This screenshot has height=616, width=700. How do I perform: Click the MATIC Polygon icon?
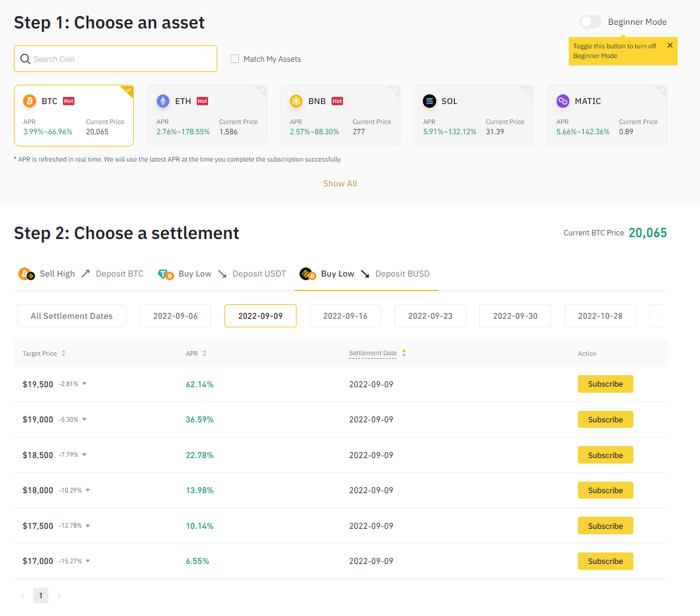pyautogui.click(x=563, y=101)
